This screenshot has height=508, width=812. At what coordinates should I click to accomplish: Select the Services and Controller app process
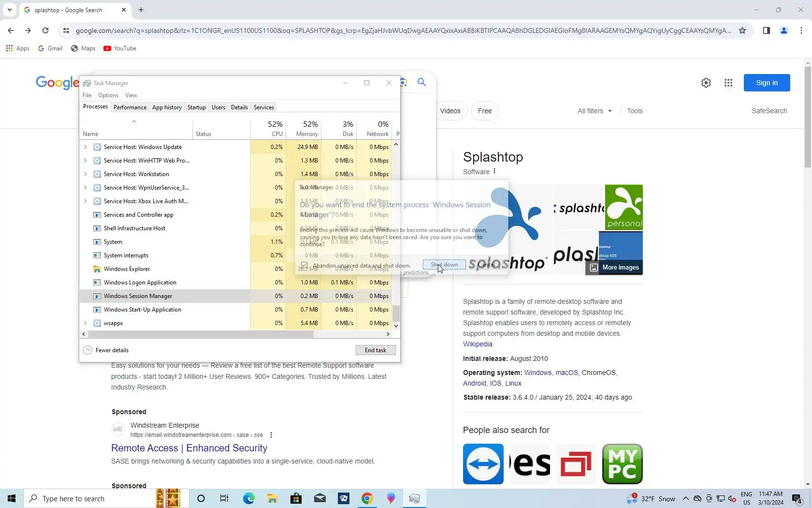(x=235, y=214)
